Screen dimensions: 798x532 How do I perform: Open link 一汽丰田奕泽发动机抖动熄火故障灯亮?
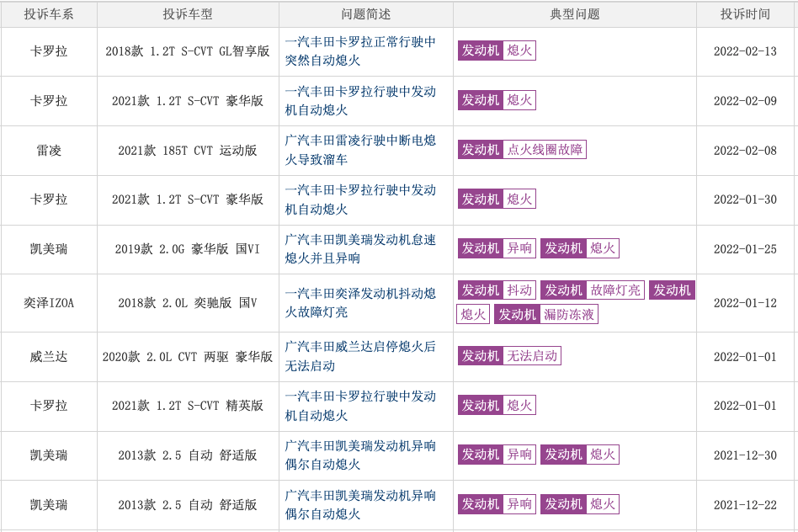[x=360, y=303]
